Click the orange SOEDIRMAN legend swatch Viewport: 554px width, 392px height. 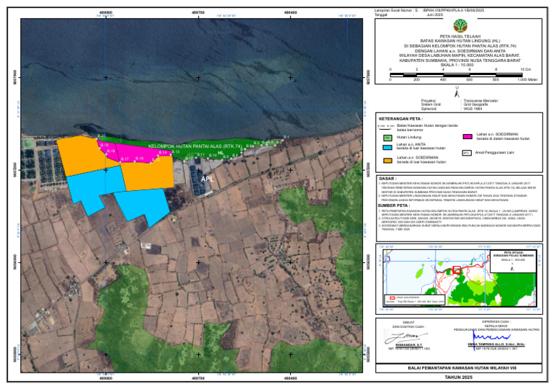(388, 160)
